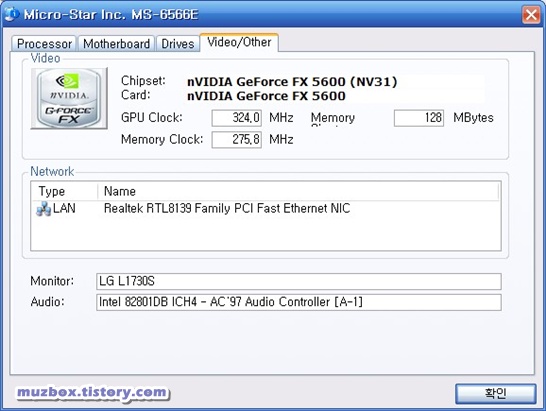Click the GPU Clock: label
This screenshot has height=411, width=546.
click(x=151, y=118)
